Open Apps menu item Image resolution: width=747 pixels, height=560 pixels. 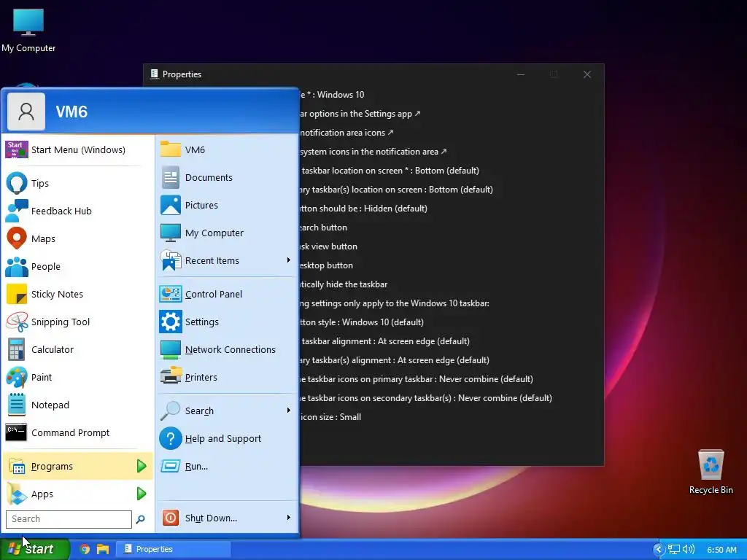point(77,494)
